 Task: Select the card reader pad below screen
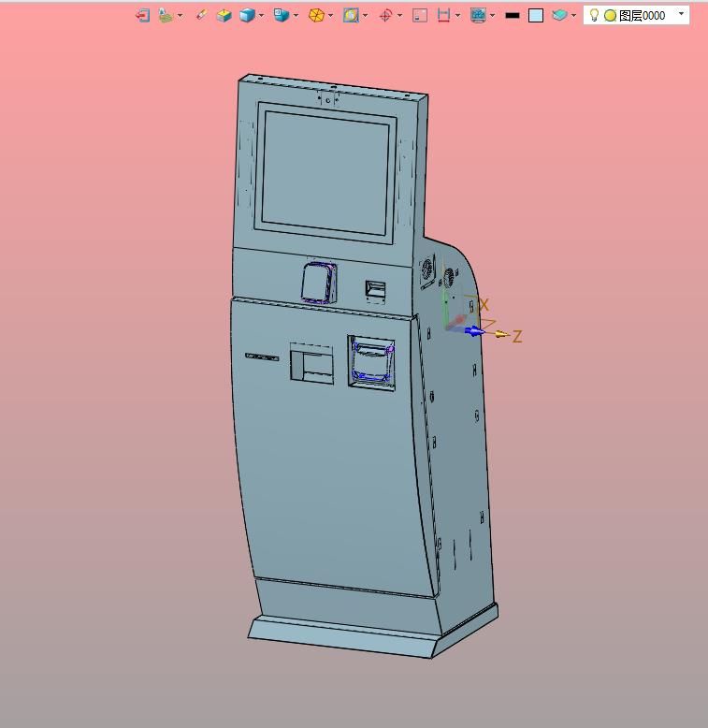pyautogui.click(x=319, y=283)
